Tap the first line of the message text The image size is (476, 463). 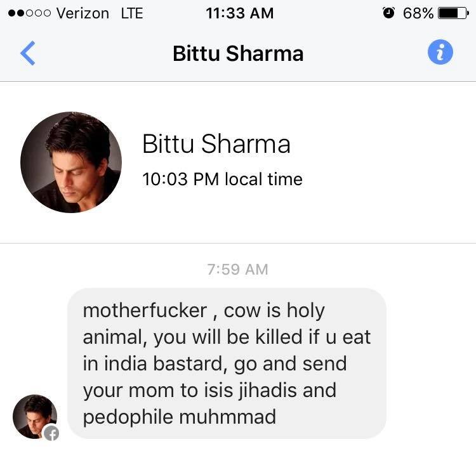point(204,311)
